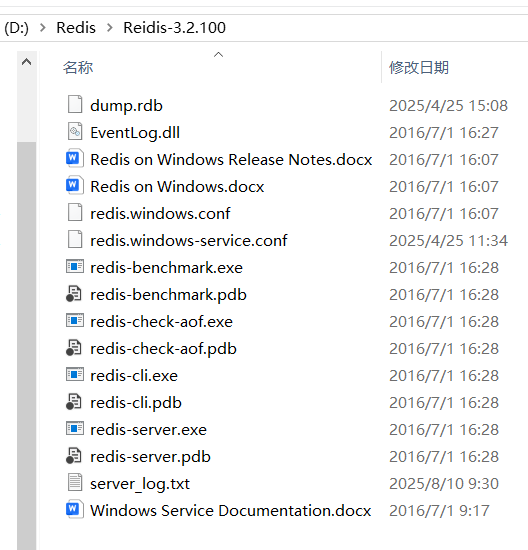Click Word icon of Redis on Windows.docx
The image size is (528, 550).
pos(75,185)
